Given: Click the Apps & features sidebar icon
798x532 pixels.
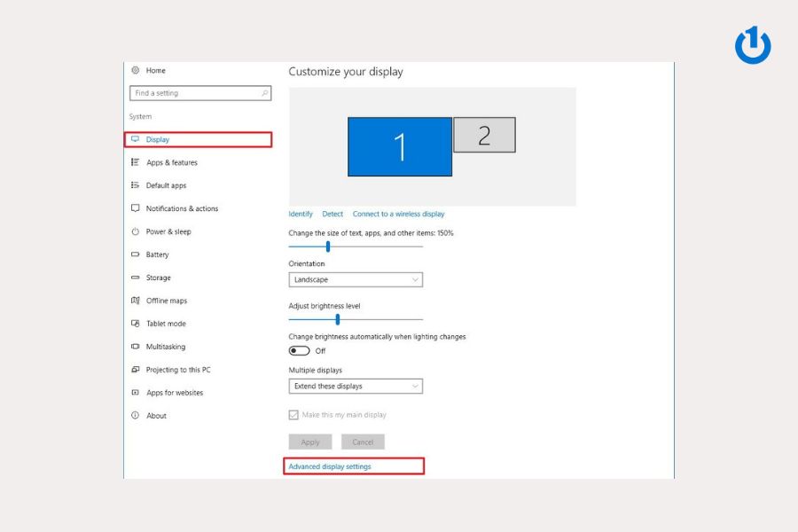Looking at the screenshot, I should (x=136, y=162).
